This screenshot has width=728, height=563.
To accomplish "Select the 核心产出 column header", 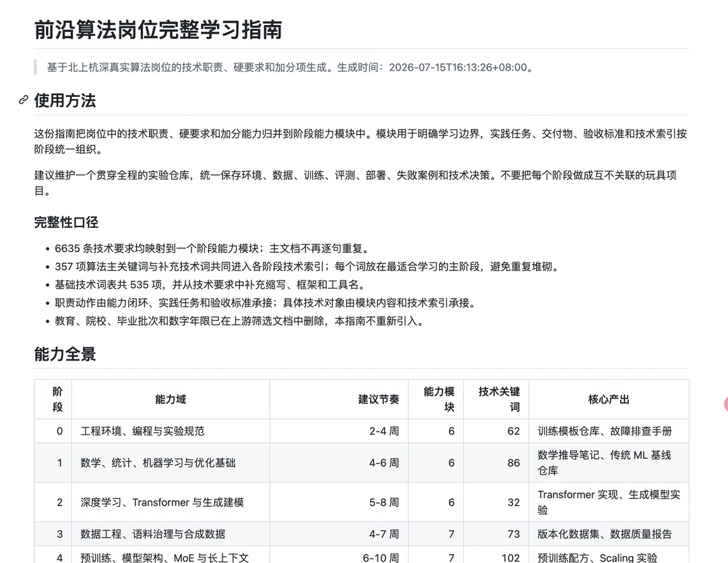I will pyautogui.click(x=609, y=399).
